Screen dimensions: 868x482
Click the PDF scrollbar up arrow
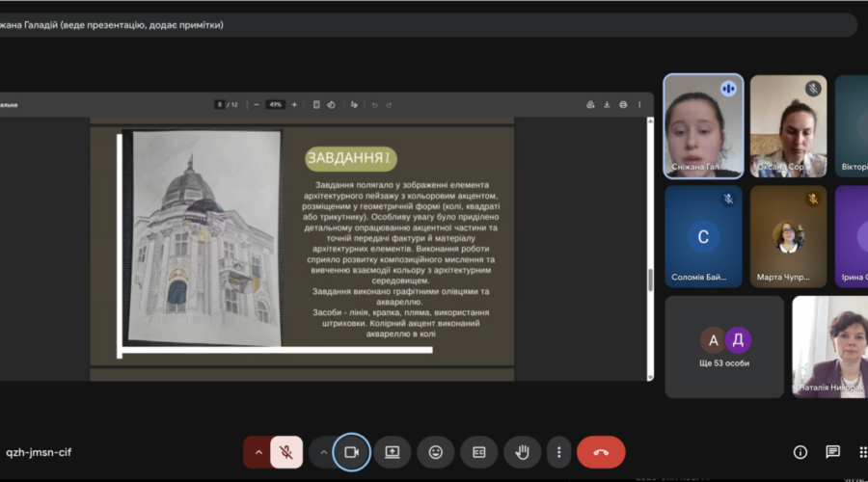(650, 121)
